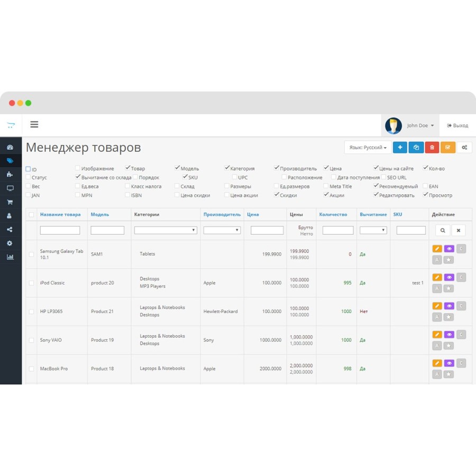The height and width of the screenshot is (476, 476).
Task: Click the blue copy products button
Action: coord(416,147)
